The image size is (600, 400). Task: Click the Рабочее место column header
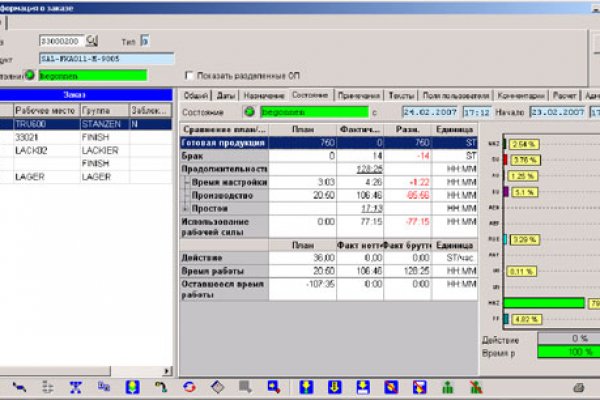click(x=46, y=111)
